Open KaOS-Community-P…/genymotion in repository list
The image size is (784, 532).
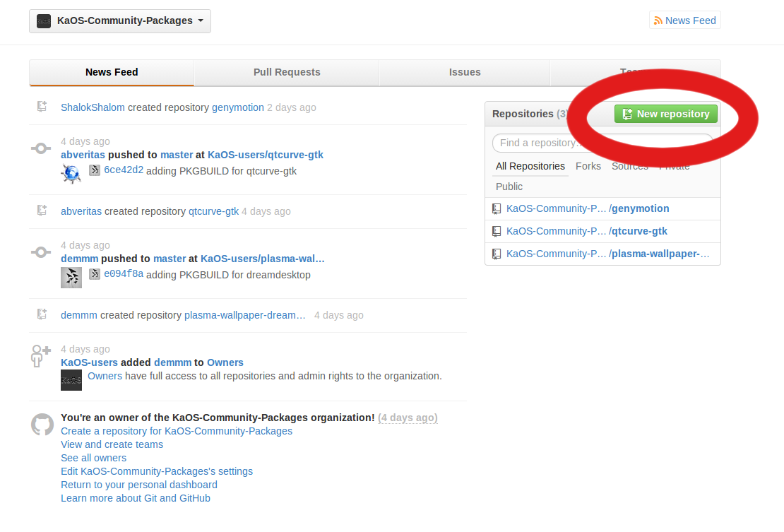click(588, 208)
